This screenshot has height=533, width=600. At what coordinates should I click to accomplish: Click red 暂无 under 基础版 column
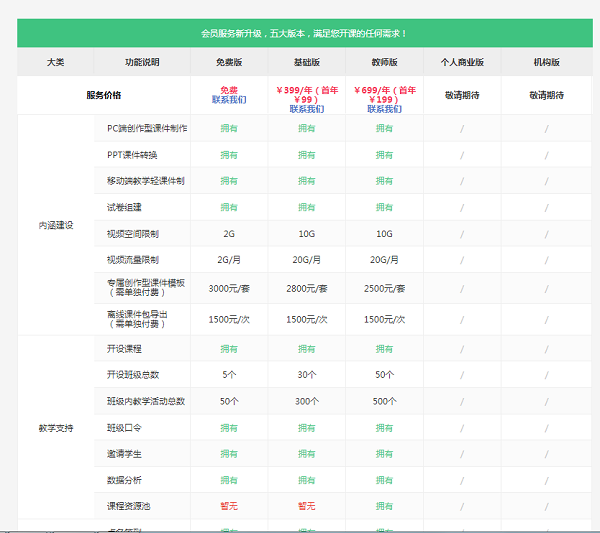(x=307, y=506)
